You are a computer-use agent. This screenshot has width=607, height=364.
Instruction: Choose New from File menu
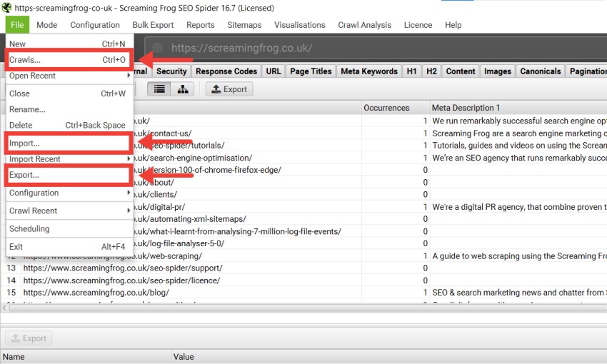click(69, 44)
